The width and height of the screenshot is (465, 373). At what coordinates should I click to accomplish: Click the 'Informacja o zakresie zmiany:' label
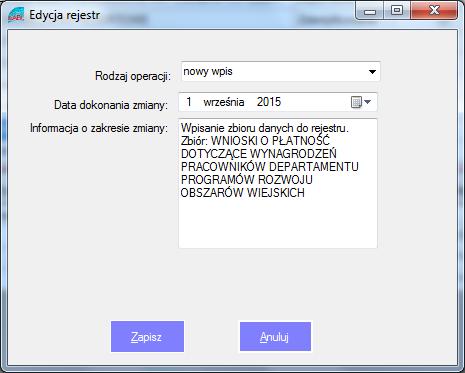tap(99, 128)
